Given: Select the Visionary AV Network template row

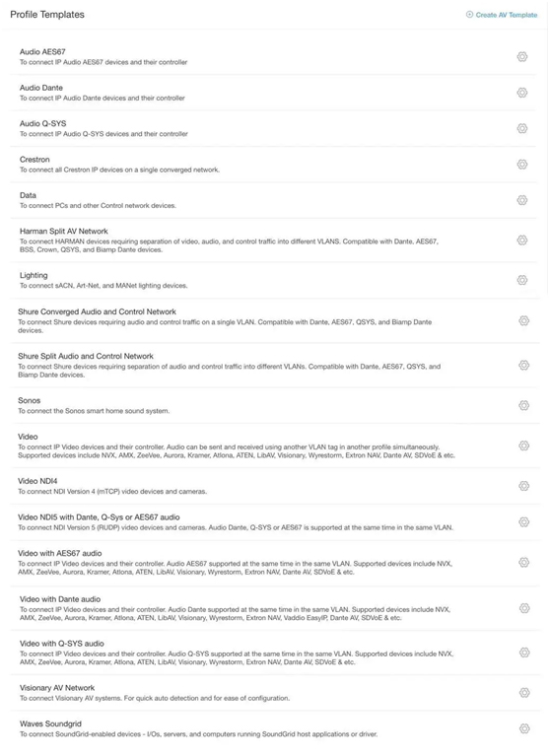Looking at the screenshot, I should [x=275, y=693].
